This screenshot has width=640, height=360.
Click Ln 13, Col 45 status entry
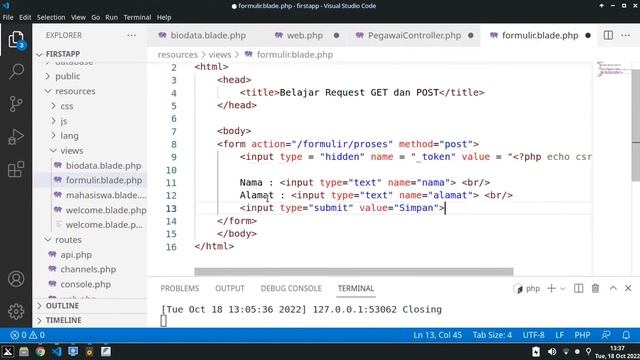click(x=438, y=335)
